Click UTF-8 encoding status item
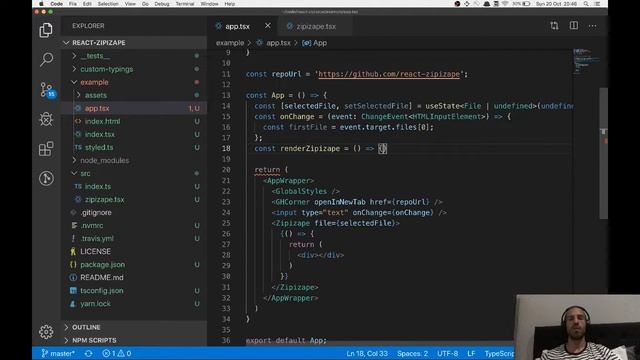This screenshot has width=640, height=360. [447, 353]
